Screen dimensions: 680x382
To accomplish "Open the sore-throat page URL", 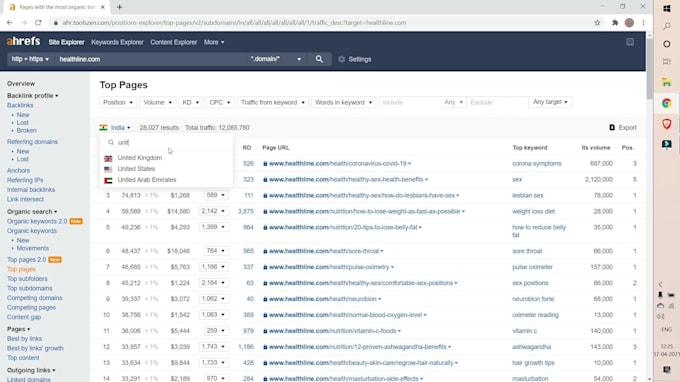I will pyautogui.click(x=324, y=251).
